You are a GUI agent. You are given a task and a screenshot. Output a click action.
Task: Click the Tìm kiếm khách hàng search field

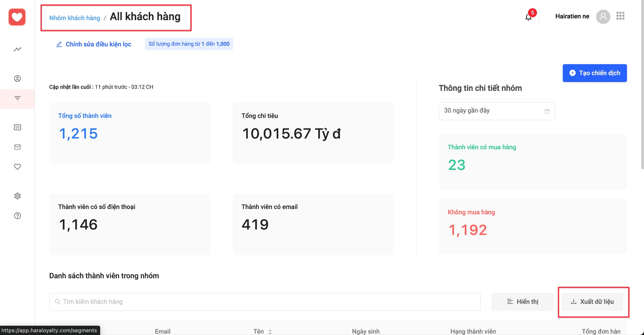[x=265, y=302]
